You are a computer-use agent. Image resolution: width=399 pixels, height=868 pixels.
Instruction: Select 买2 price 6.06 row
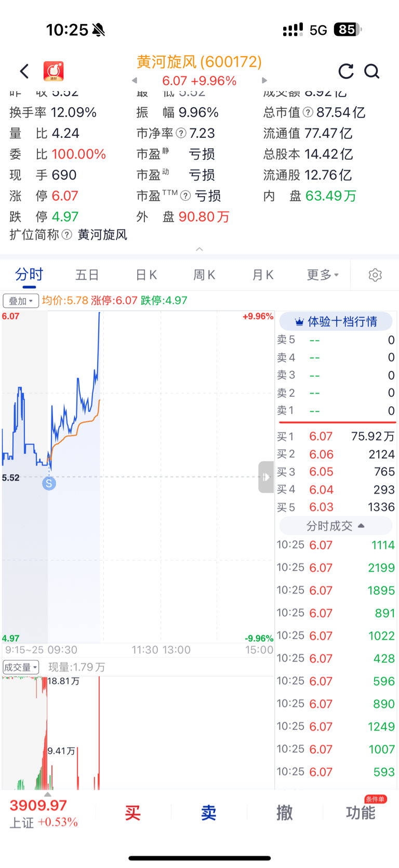tap(336, 454)
